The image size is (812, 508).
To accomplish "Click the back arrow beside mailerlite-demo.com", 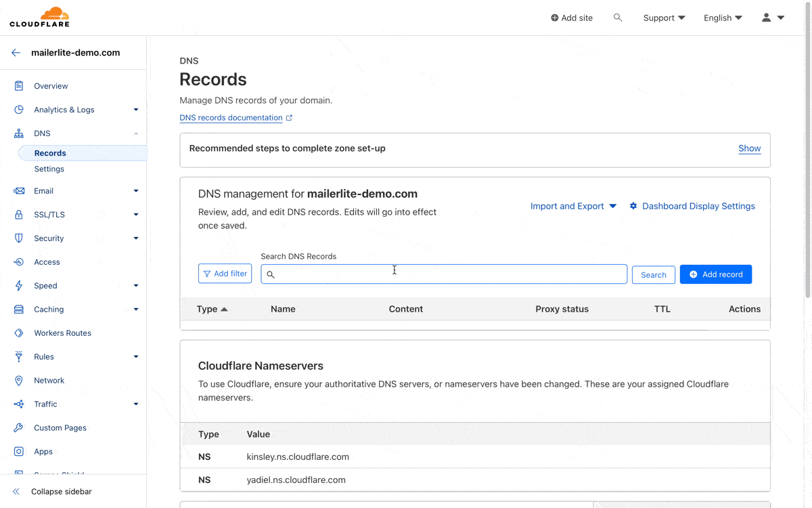I will point(16,53).
